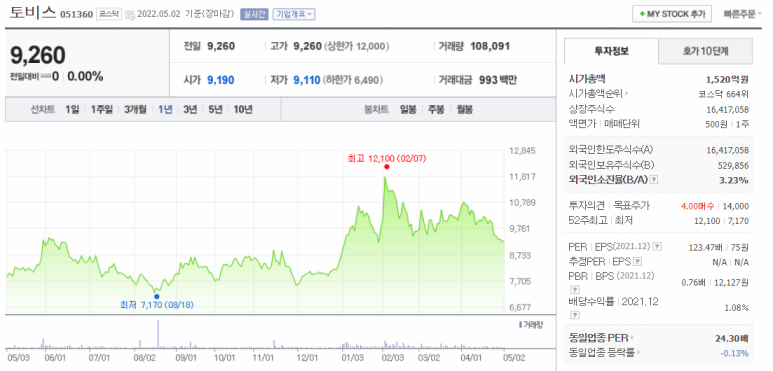
Task: Select the 5년 line chart period
Action: point(215,109)
